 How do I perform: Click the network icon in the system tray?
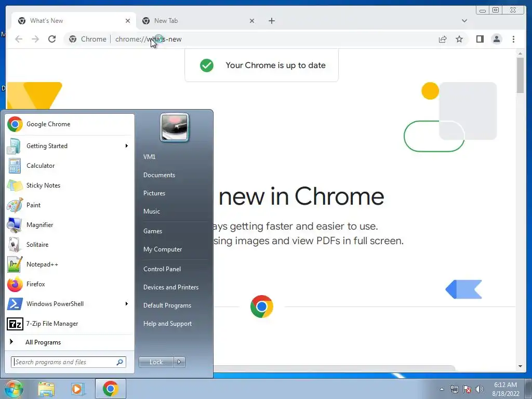454,389
